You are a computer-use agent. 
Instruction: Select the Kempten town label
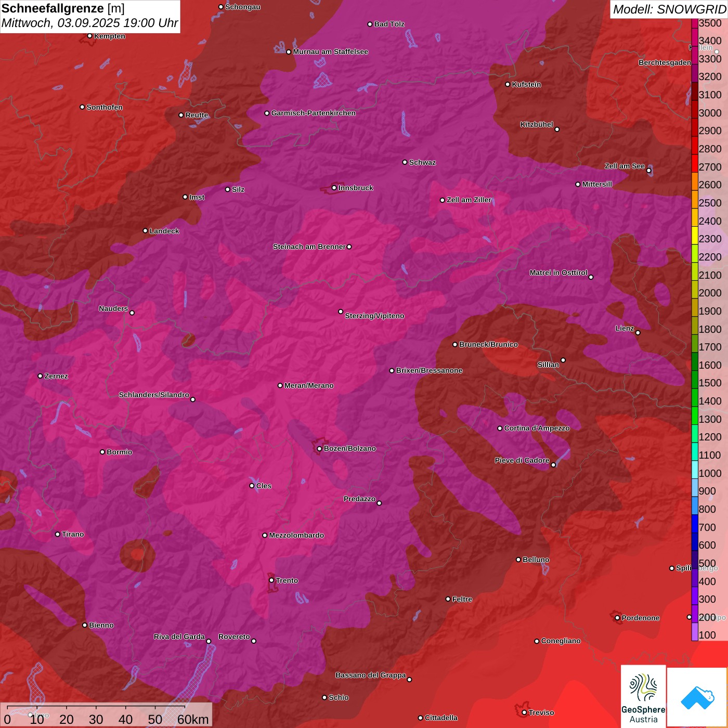click(109, 36)
